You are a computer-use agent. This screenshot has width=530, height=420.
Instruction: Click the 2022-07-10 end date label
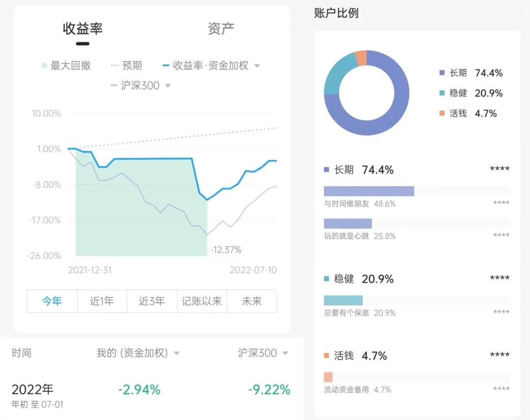tap(253, 270)
